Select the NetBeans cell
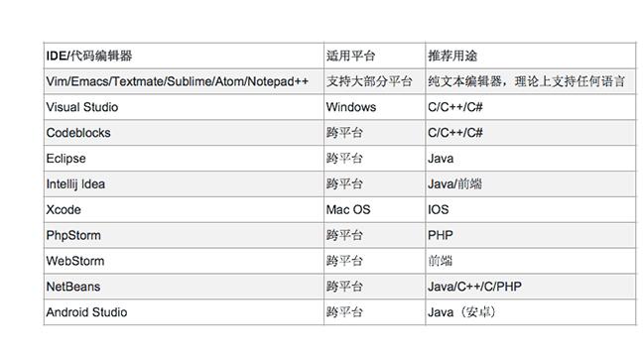This screenshot has height=358, width=644. [184, 287]
